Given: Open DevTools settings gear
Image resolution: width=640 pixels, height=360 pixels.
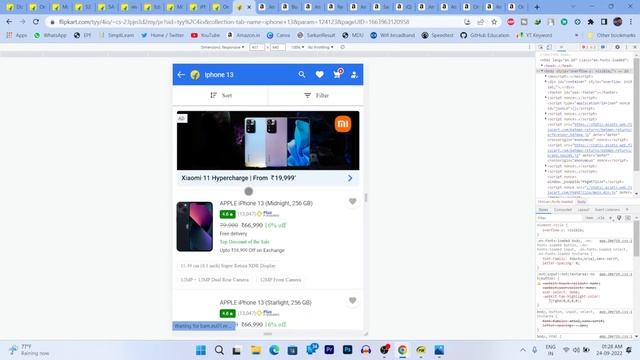Looking at the screenshot, I should tap(617, 47).
